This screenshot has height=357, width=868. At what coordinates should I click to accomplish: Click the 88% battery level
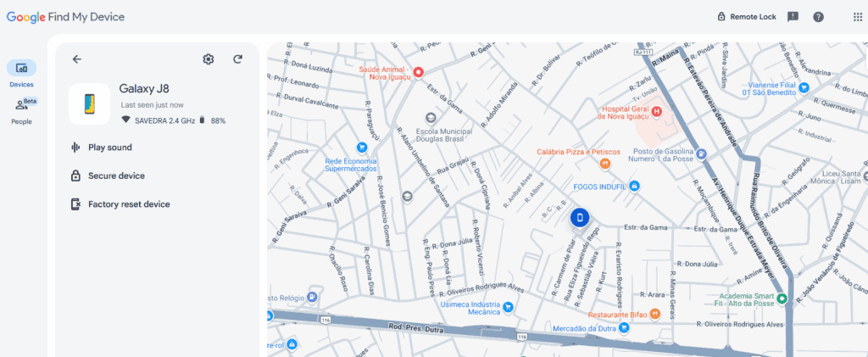coord(218,120)
